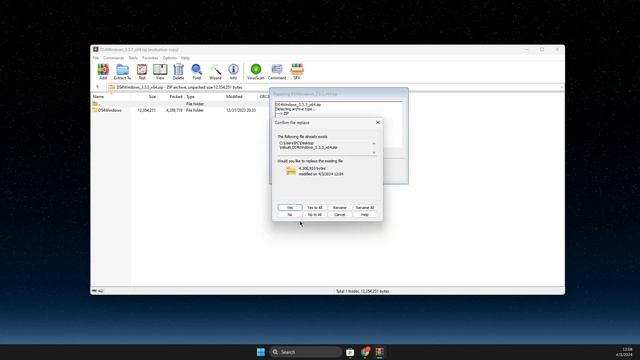Viewport: 640px width, 360px height.
Task: Click the Rename button
Action: pos(340,208)
